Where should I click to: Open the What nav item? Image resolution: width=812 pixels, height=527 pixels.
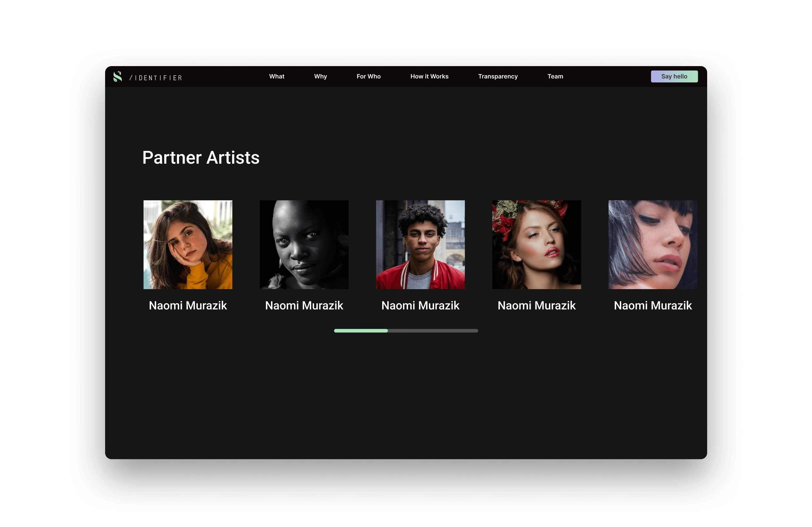[277, 76]
